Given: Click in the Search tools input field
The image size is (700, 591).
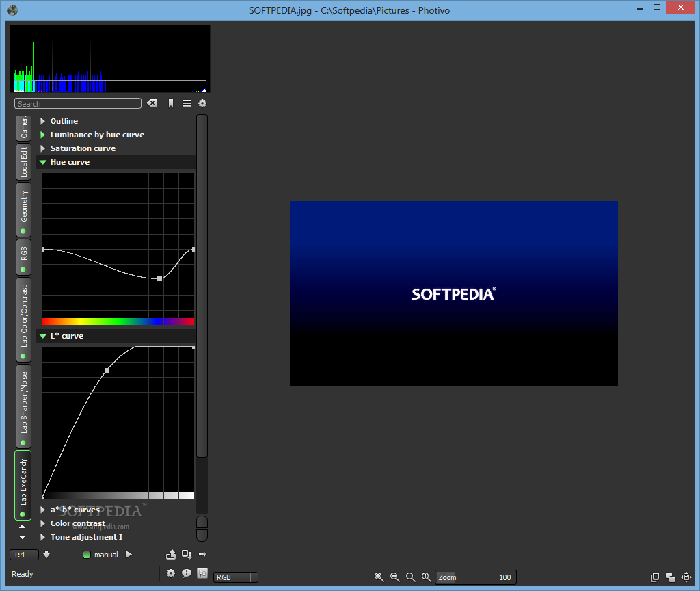Looking at the screenshot, I should (x=78, y=104).
